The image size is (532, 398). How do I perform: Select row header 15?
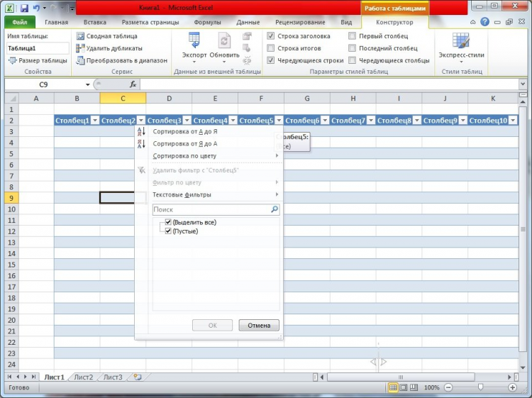point(11,265)
